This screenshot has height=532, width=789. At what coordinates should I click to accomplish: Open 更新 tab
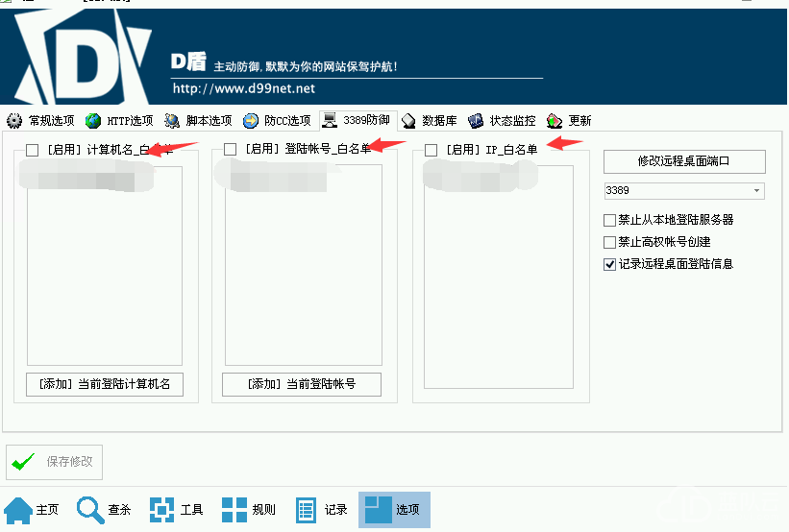[569, 121]
